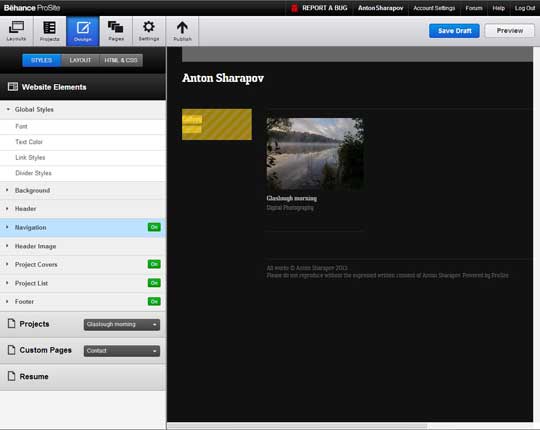Click the Resume page icon
The height and width of the screenshot is (430, 540).
(12, 376)
